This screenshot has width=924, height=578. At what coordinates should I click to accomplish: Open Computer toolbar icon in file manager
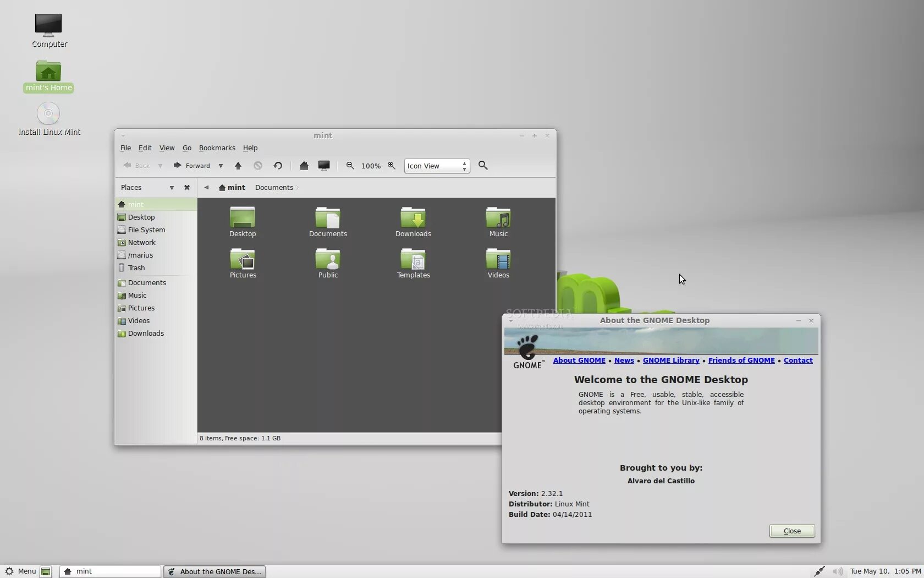pos(324,166)
